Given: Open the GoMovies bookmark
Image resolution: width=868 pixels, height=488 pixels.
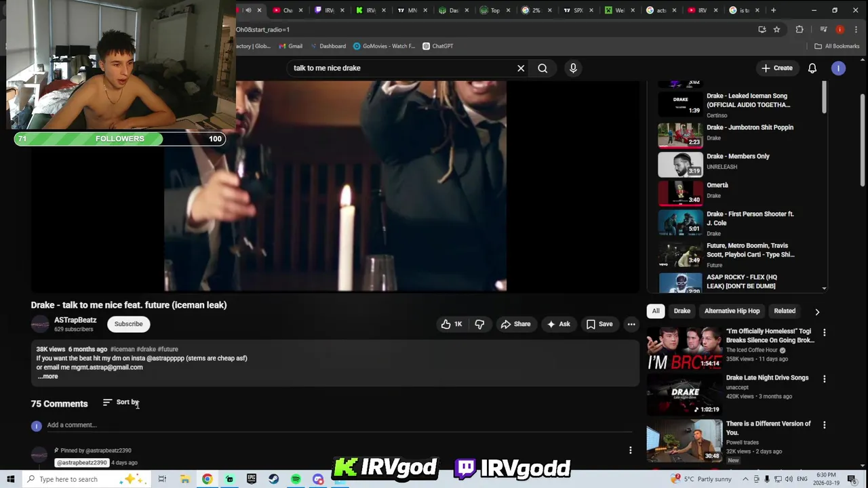Looking at the screenshot, I should pos(384,46).
